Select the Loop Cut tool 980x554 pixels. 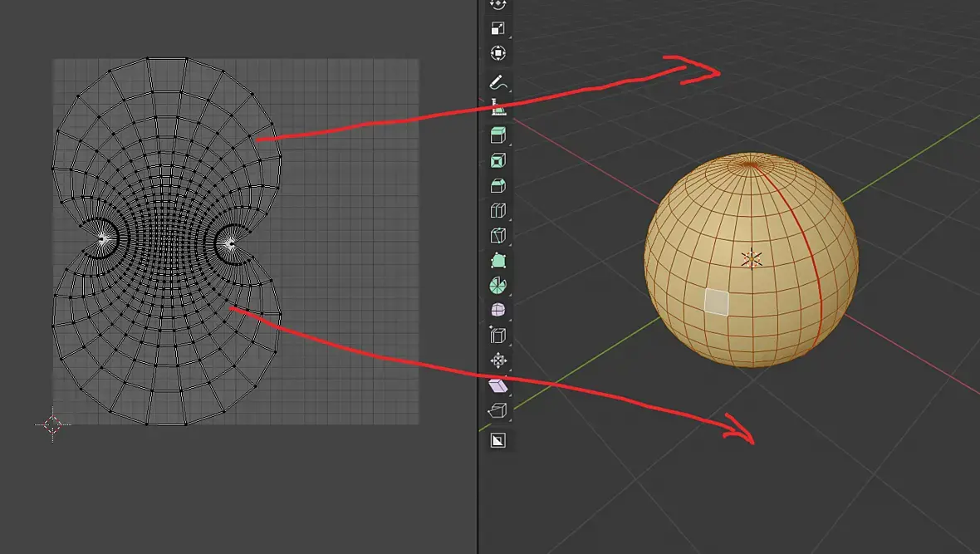click(x=497, y=211)
